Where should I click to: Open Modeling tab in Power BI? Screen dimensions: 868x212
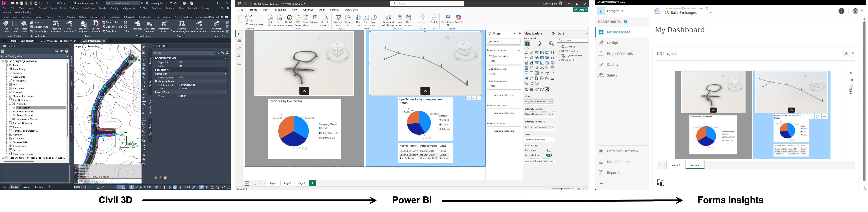click(280, 10)
